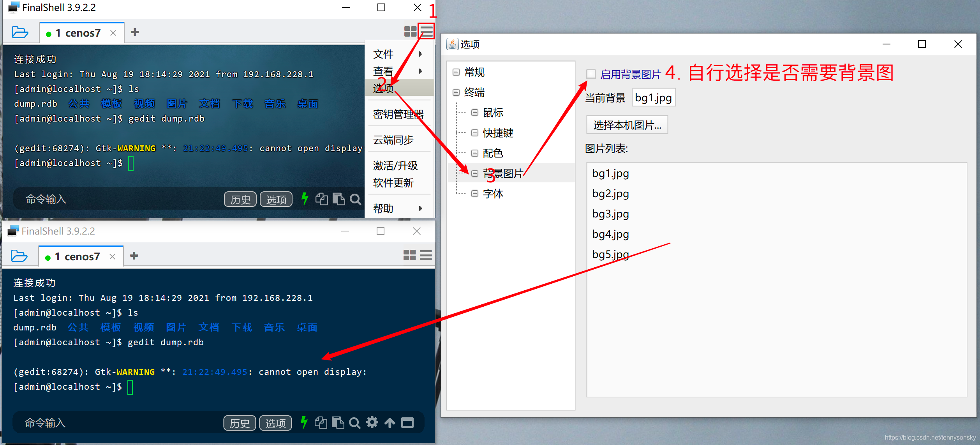Screen dimensions: 980x445
Task: Choose 云端同步 menu entry
Action: 400,140
